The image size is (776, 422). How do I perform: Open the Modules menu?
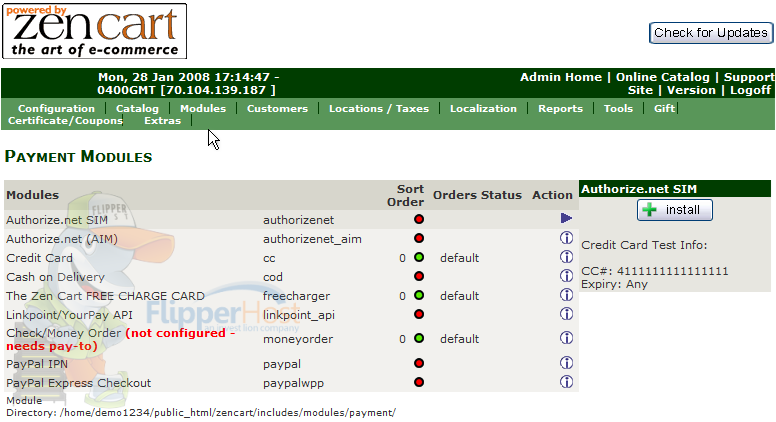coord(203,108)
